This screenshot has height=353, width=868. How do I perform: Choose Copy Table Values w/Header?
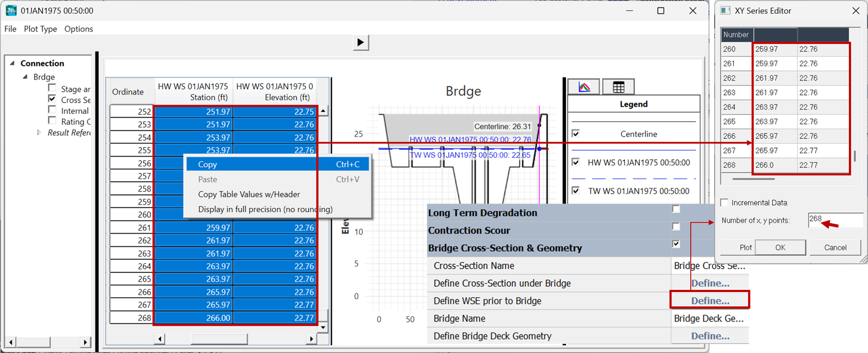tap(249, 194)
